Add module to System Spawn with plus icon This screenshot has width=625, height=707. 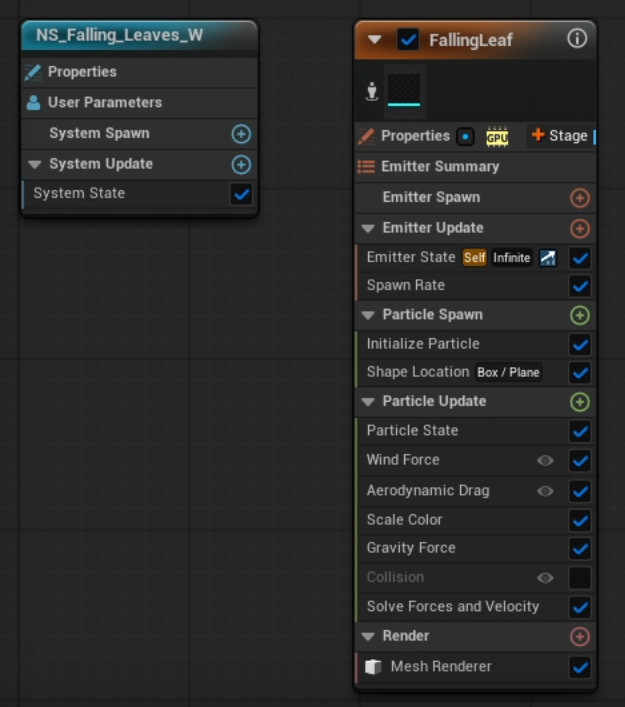pyautogui.click(x=241, y=134)
